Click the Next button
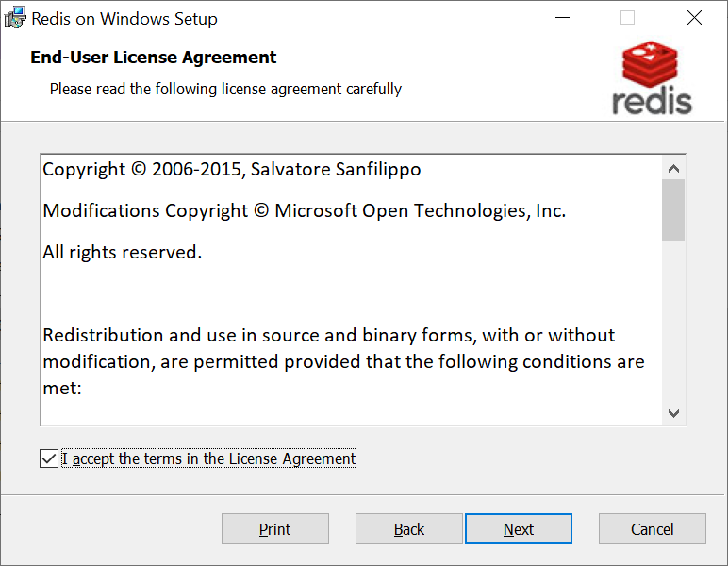Screen dimensions: 728x566 coord(519,529)
